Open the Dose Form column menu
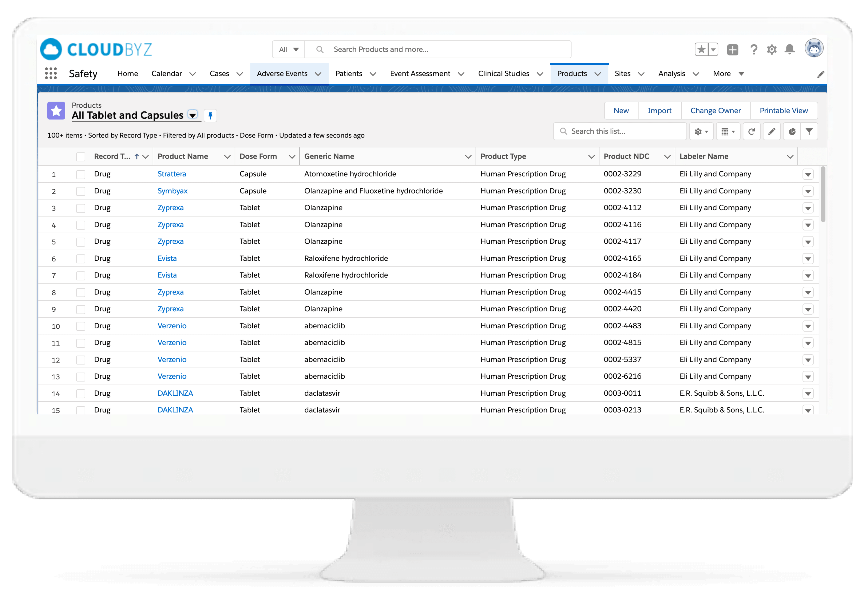Screen dimensions: 868x601 pos(292,157)
